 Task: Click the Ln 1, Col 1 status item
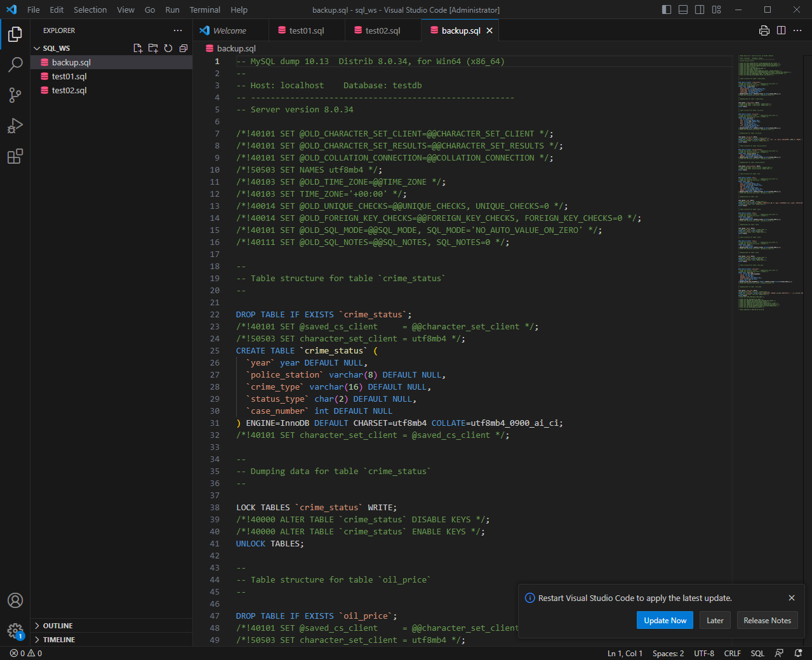(x=625, y=653)
